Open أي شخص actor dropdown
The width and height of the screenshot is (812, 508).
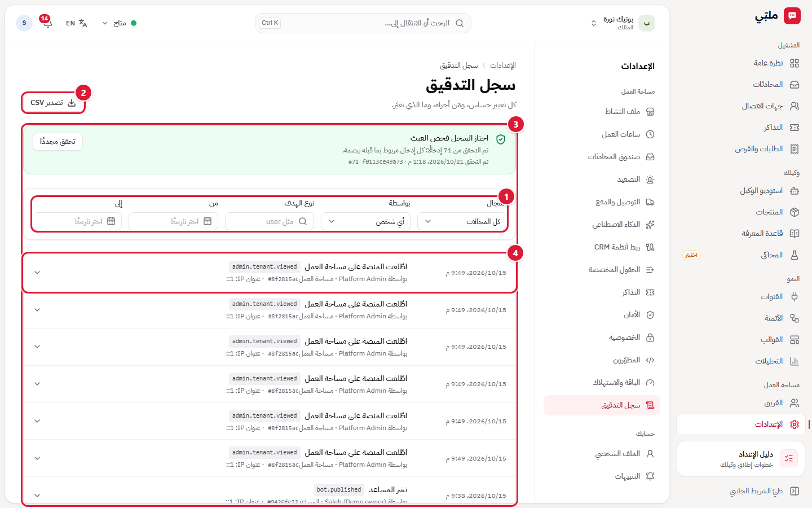click(365, 221)
